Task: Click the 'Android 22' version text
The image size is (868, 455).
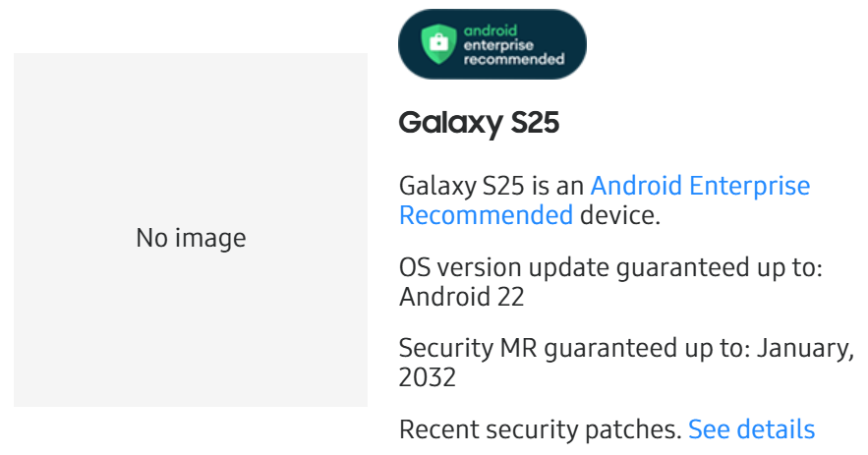Action: click(461, 297)
